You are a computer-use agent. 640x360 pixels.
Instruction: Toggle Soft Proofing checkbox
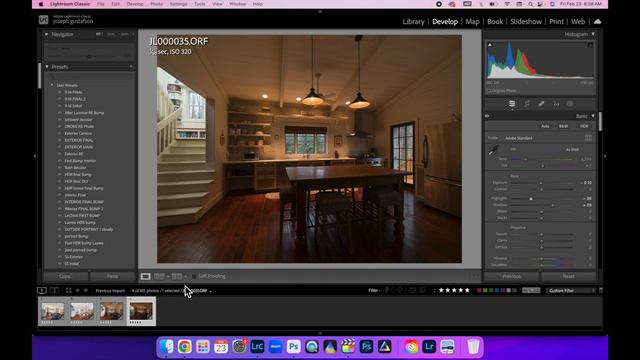coord(194,276)
